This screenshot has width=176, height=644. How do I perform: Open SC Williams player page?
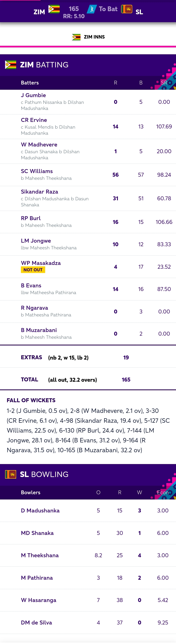[37, 171]
